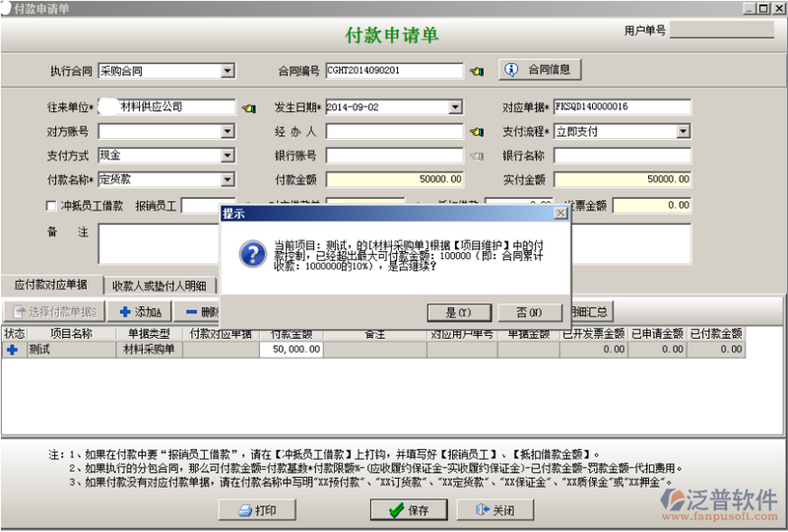Image resolution: width=788 pixels, height=532 pixels.
Task: Save the form with 保存 button
Action: point(409,510)
